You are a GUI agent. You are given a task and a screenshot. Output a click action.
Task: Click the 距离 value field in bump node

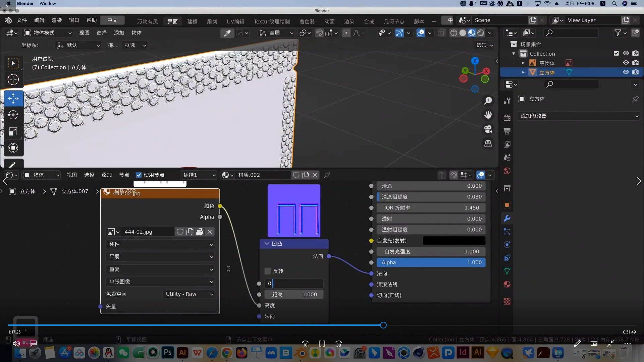294,294
